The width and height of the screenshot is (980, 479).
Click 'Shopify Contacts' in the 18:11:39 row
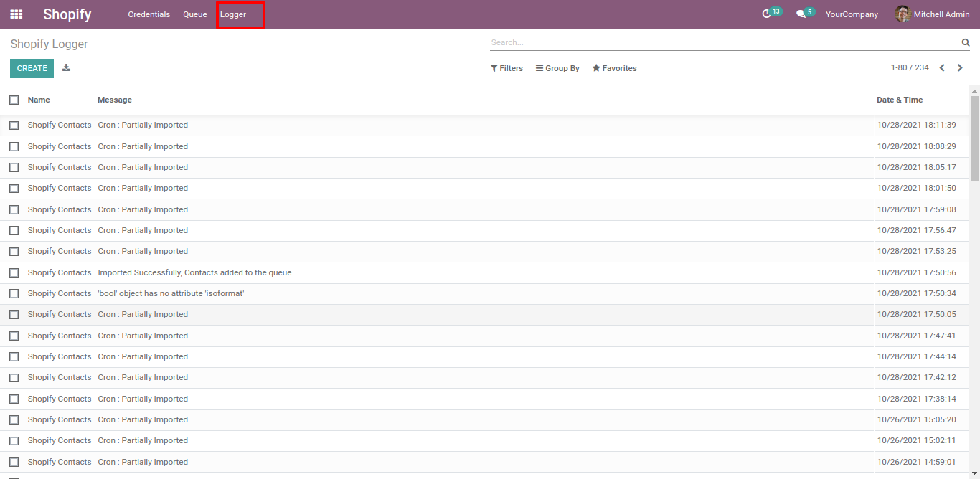pyautogui.click(x=60, y=125)
